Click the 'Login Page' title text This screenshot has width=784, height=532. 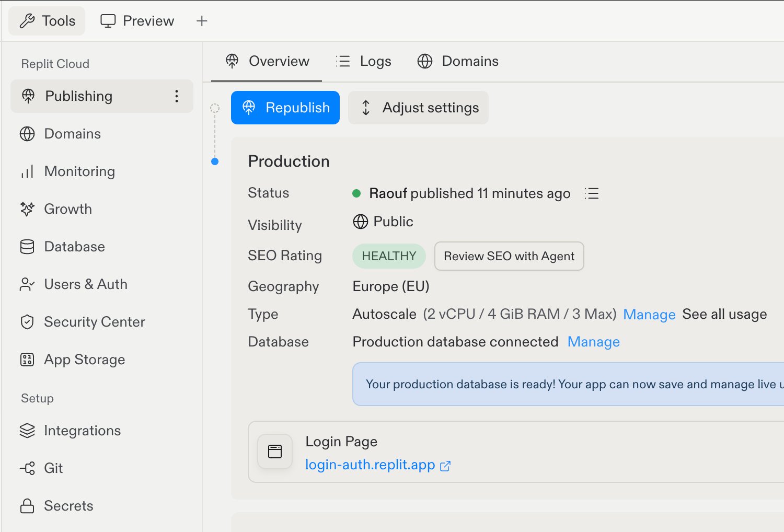pyautogui.click(x=341, y=442)
